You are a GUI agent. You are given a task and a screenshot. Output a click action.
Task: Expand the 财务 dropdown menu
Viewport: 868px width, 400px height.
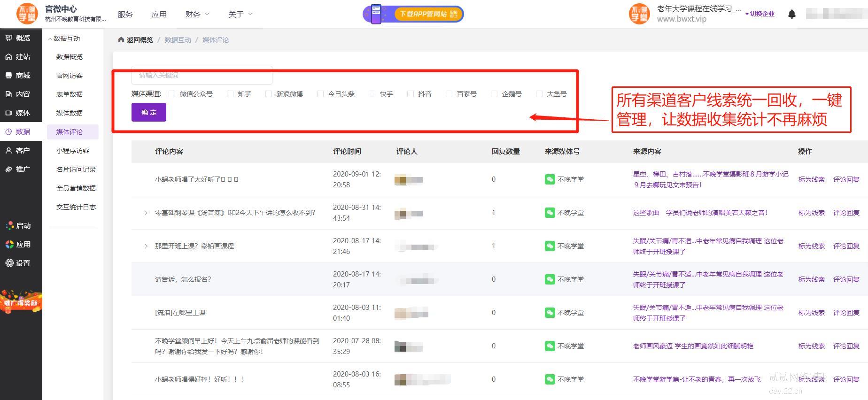[197, 14]
